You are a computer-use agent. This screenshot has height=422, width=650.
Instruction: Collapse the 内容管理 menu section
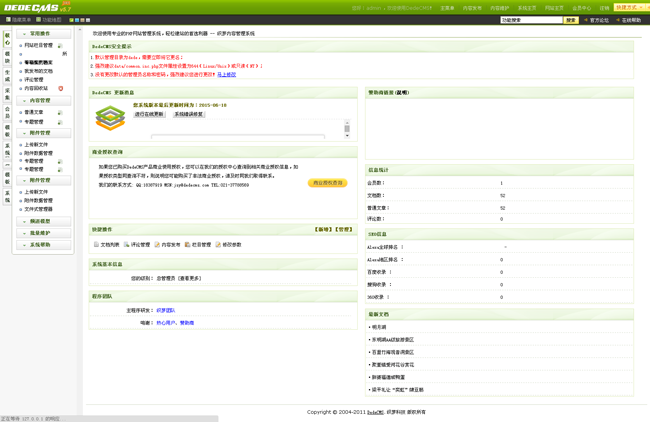[x=44, y=101]
